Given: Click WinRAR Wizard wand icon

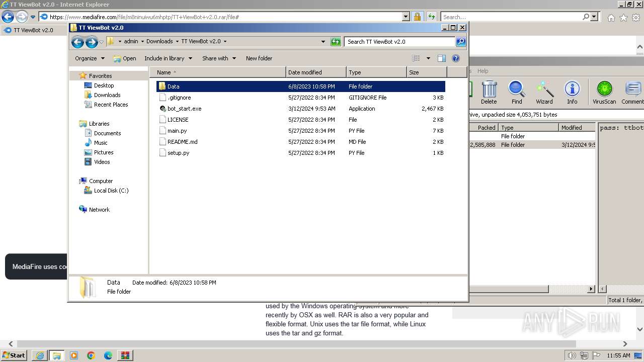Looking at the screenshot, I should point(544,93).
